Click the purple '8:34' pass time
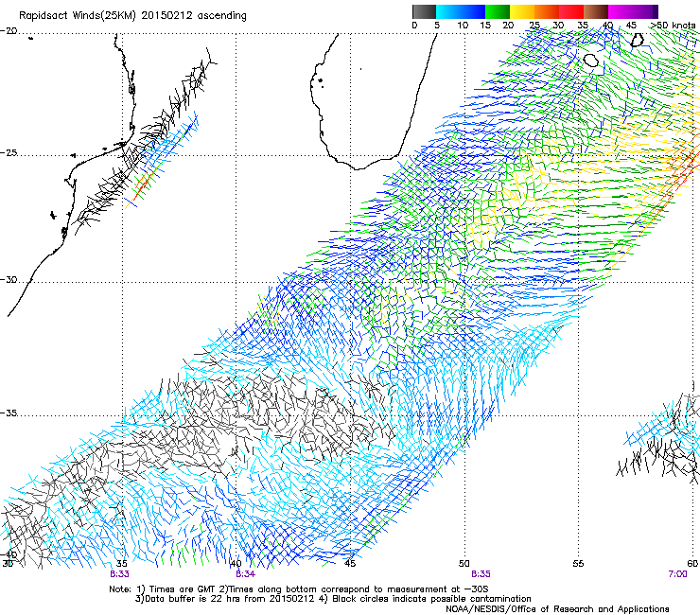This screenshot has width=700, height=615. pos(246,574)
